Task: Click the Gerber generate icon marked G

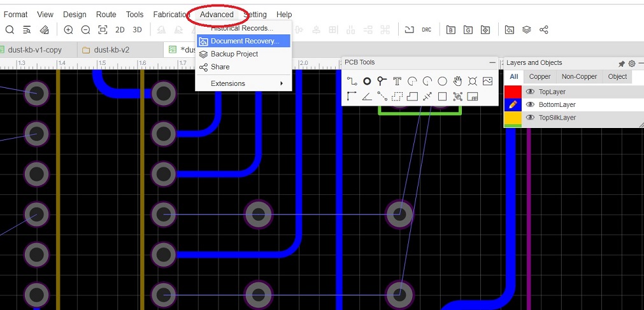Action: click(x=468, y=29)
